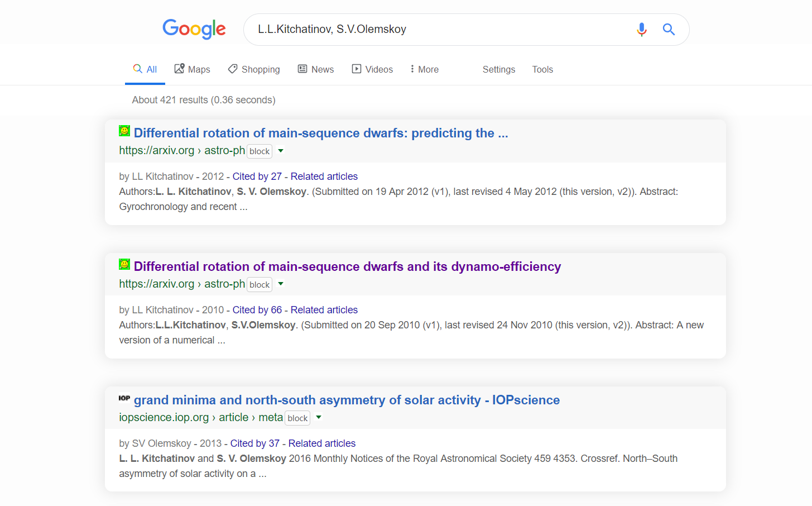Open search Settings menu
Viewport: 812px width, 506px height.
(x=498, y=69)
